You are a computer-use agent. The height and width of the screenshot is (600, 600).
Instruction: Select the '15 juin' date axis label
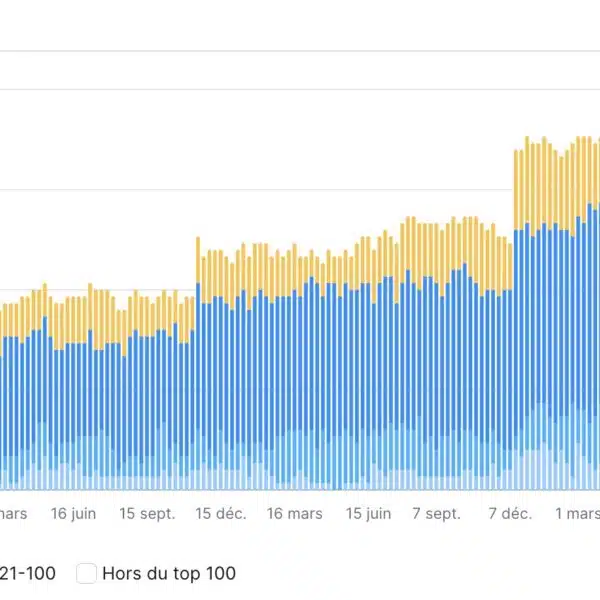(368, 513)
